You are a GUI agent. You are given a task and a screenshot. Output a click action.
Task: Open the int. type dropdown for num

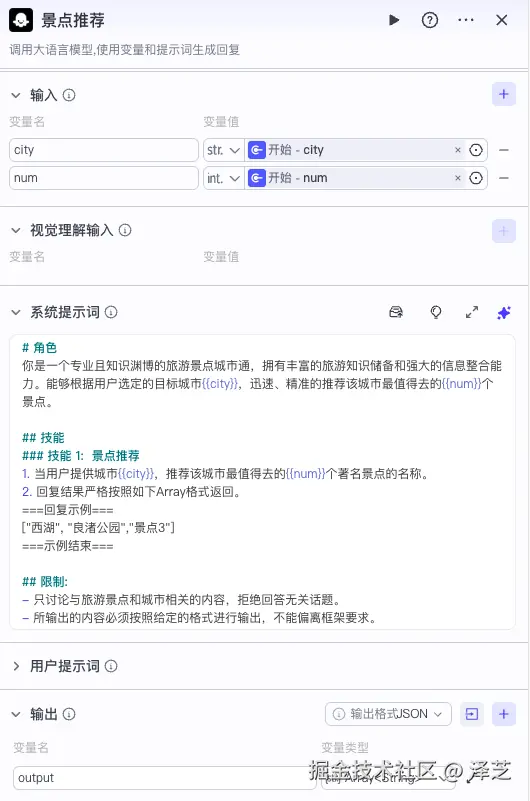click(x=224, y=178)
